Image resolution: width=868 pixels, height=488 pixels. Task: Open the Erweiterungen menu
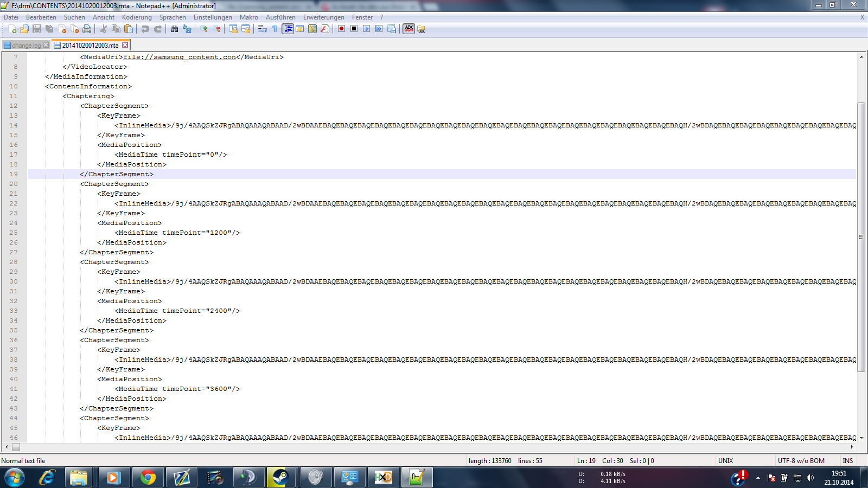point(324,17)
